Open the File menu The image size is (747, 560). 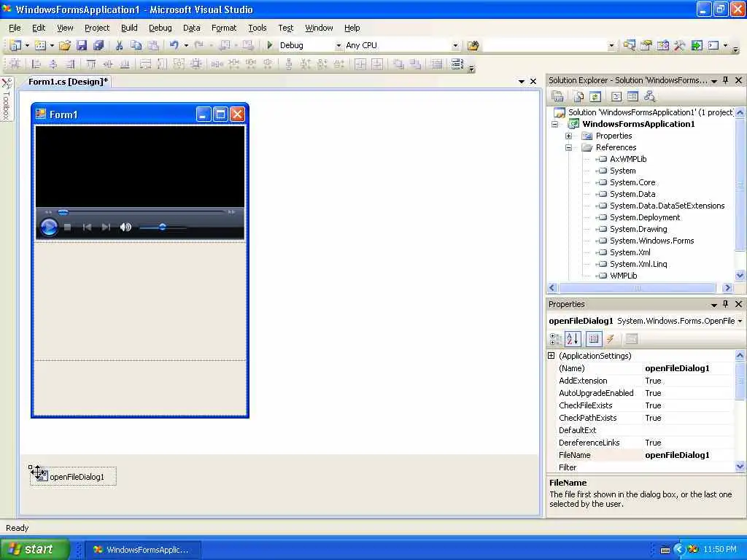pos(15,28)
